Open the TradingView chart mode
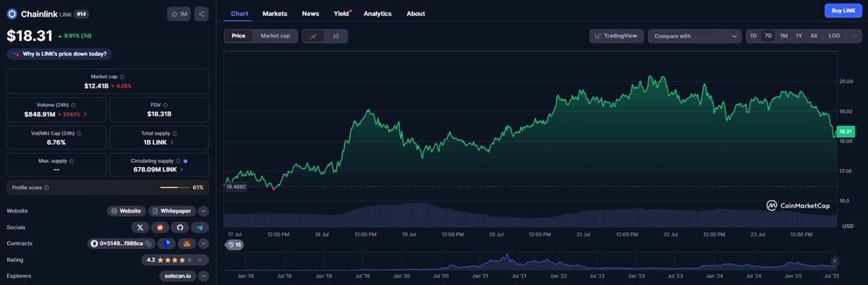This screenshot has width=868, height=285. [x=616, y=35]
